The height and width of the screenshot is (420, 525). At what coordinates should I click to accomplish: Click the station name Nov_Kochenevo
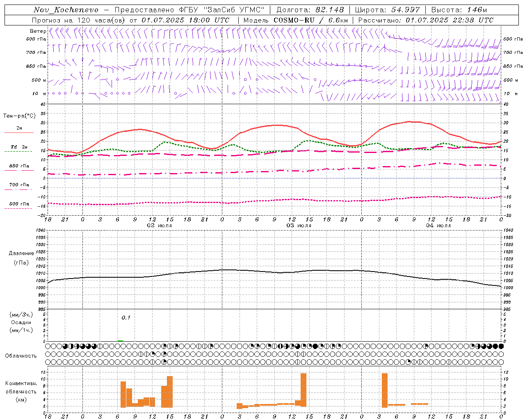click(66, 10)
